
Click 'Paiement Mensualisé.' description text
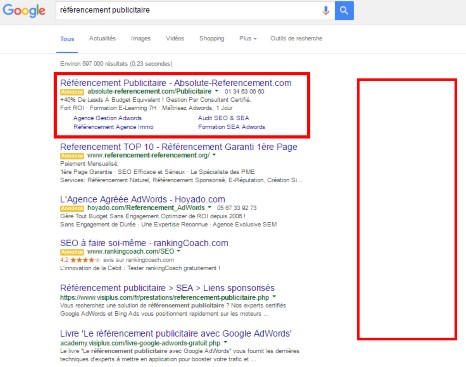point(89,164)
